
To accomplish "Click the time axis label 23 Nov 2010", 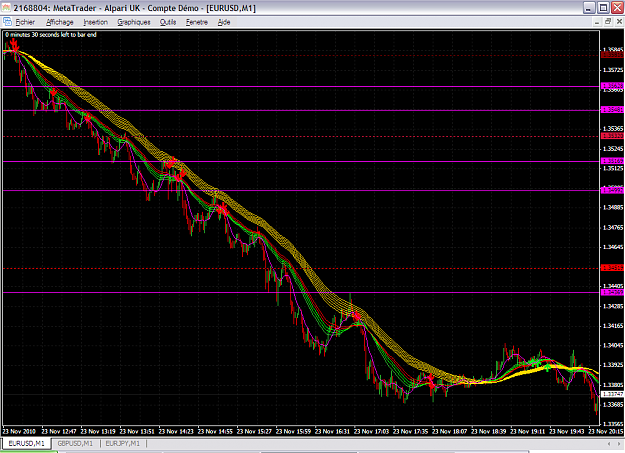I will [x=19, y=431].
